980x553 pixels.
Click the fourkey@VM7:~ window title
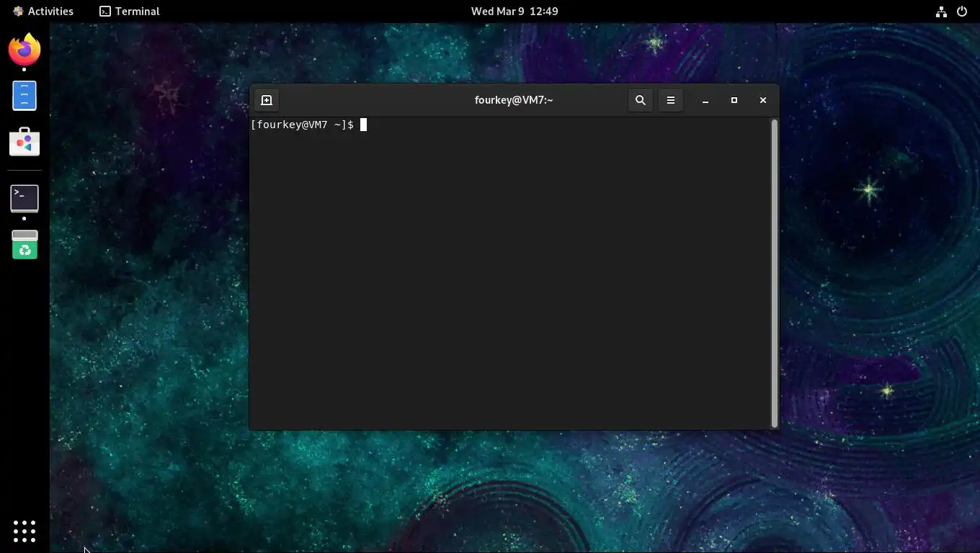click(x=514, y=100)
